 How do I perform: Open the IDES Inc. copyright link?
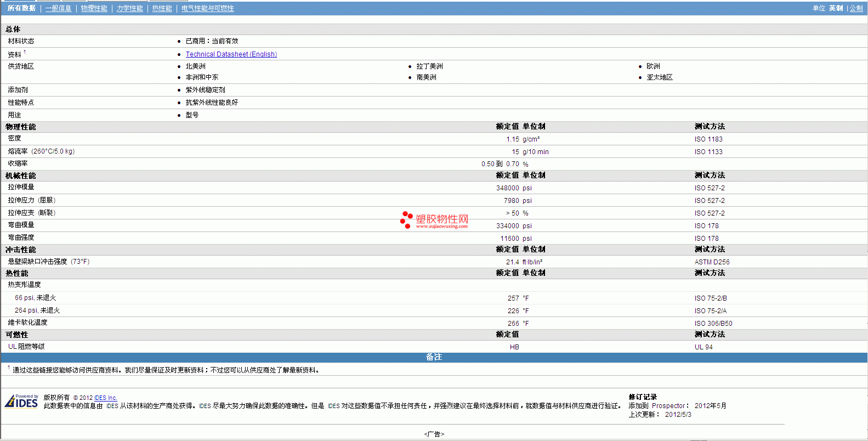click(106, 398)
